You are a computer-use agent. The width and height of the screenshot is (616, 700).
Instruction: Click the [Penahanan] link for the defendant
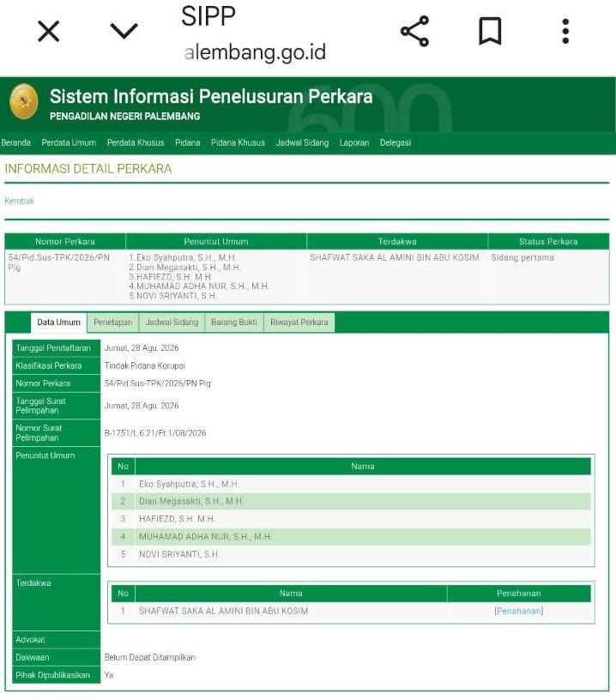pos(519,611)
